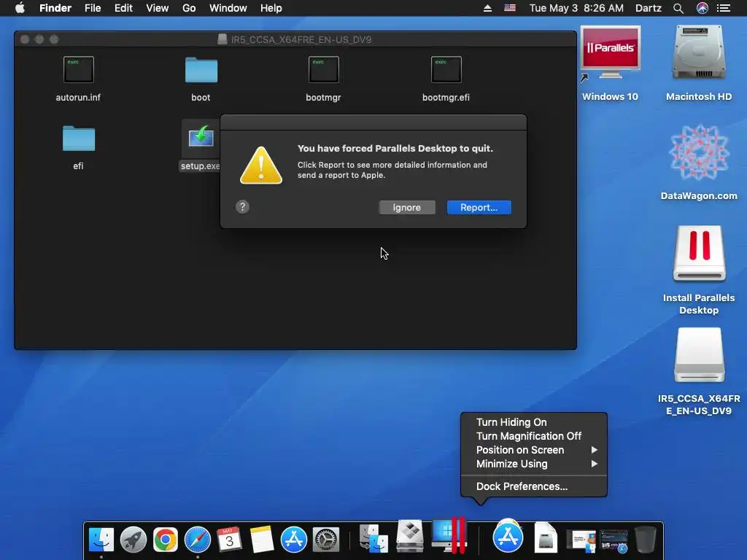The width and height of the screenshot is (747, 560).
Task: Expand Minimize Using submenu
Action: [x=534, y=464]
